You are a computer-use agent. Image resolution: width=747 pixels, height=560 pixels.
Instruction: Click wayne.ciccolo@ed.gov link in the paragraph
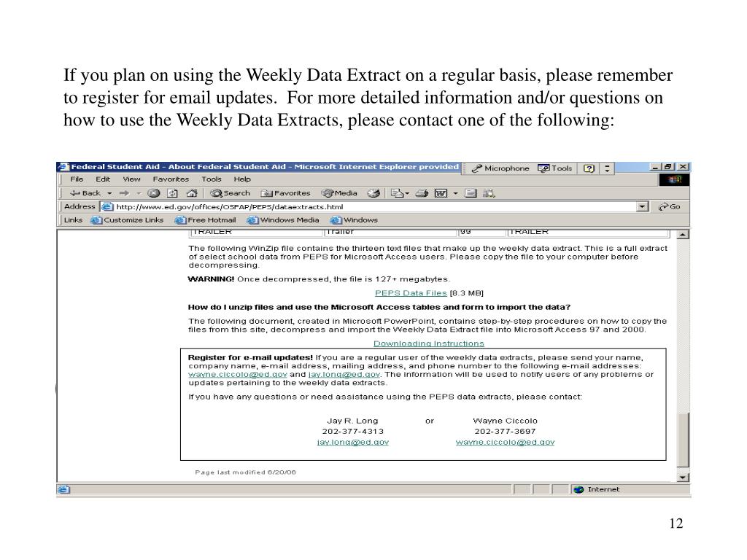238,375
